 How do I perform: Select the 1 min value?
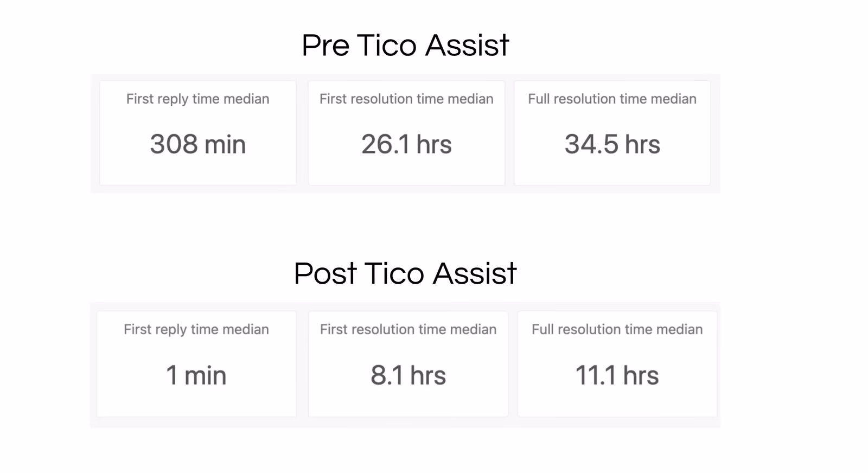coord(196,375)
